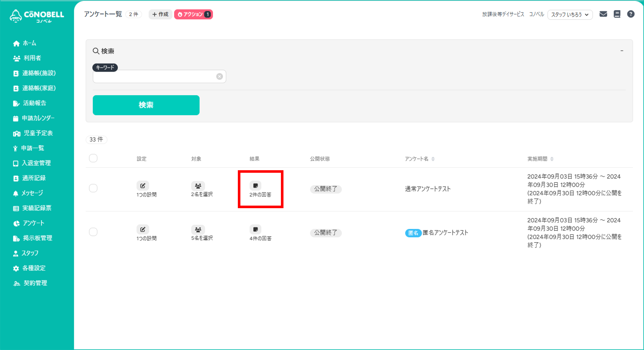Open 契約管理 in the sidebar
The height and width of the screenshot is (350, 644).
point(30,283)
